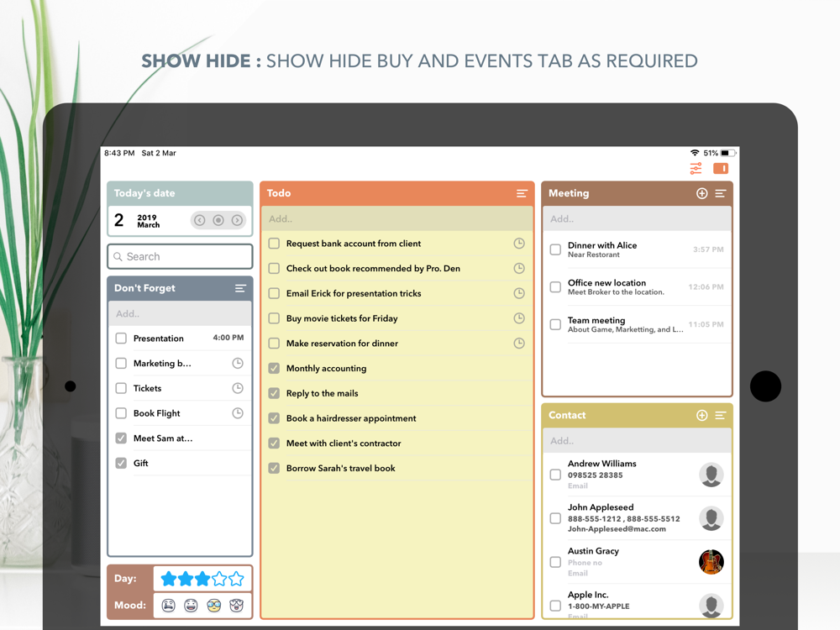Select the third sunglasses mood emoji

pos(213,606)
